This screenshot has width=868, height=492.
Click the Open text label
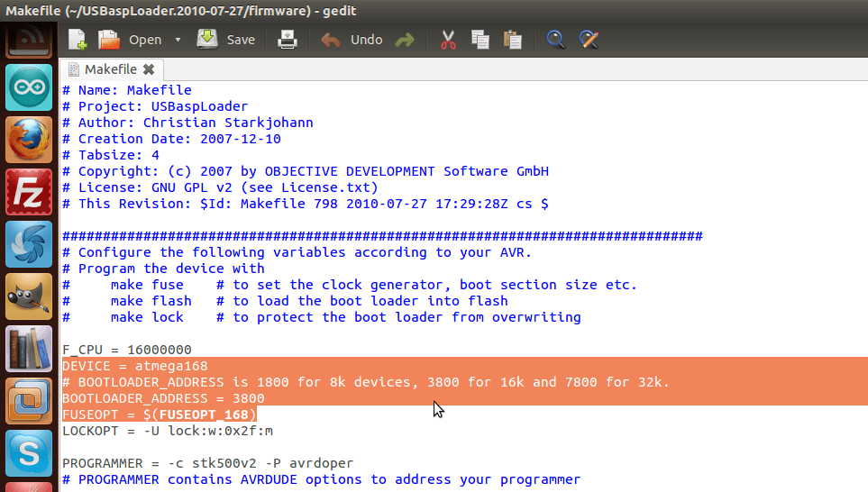(x=145, y=40)
